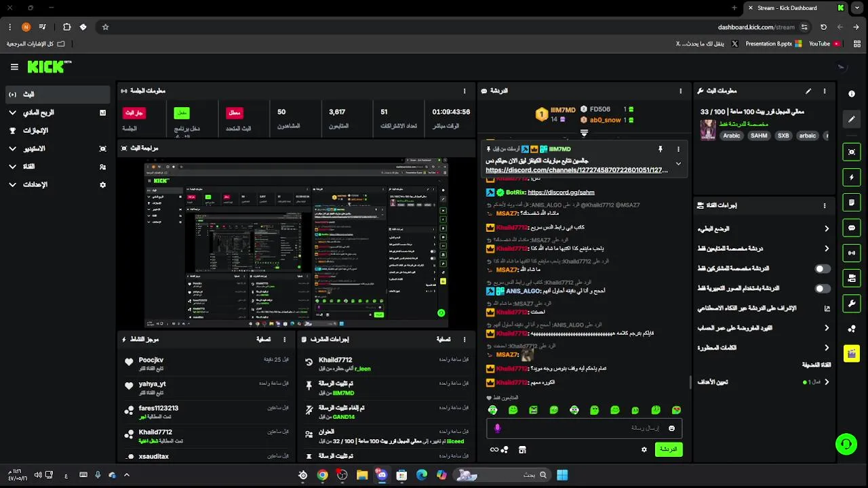Click the green chat send button
Viewport: 868px width, 488px height.
pyautogui.click(x=669, y=449)
